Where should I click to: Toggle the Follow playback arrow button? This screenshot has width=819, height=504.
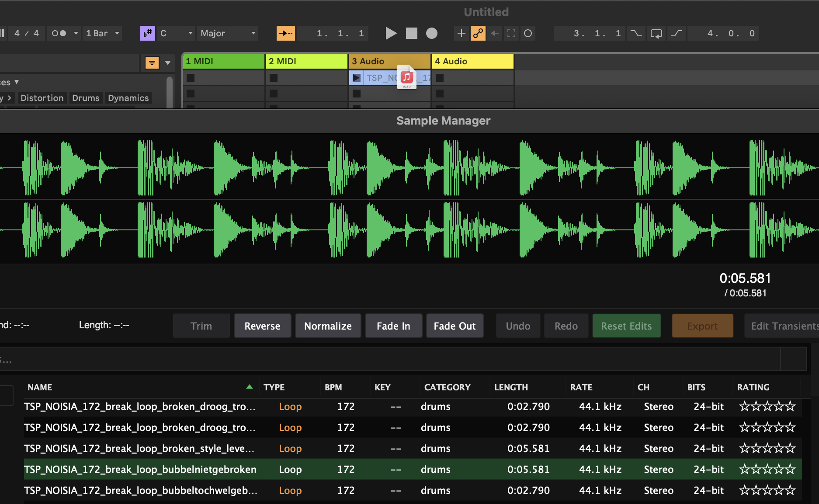(285, 33)
